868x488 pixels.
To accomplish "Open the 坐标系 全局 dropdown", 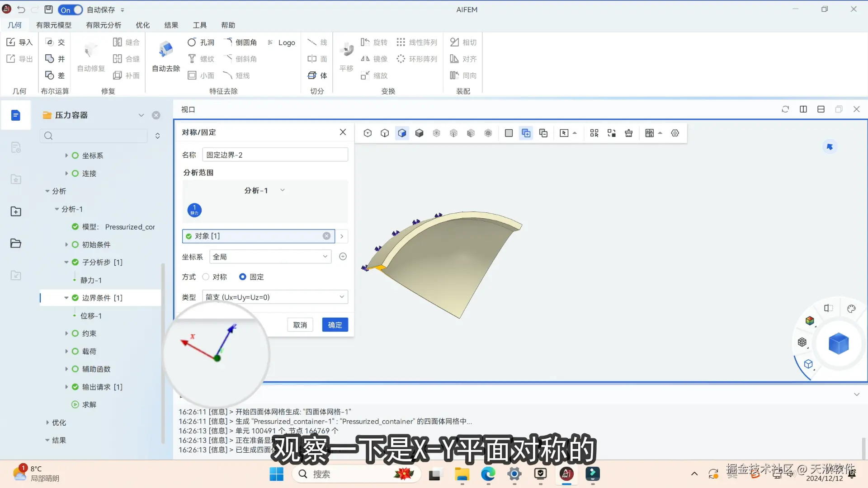I will click(x=270, y=257).
